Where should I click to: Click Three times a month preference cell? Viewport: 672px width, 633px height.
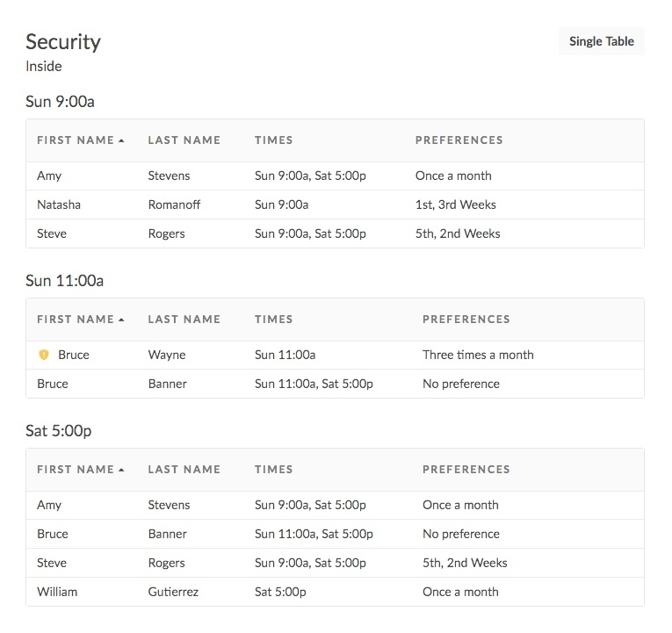478,355
